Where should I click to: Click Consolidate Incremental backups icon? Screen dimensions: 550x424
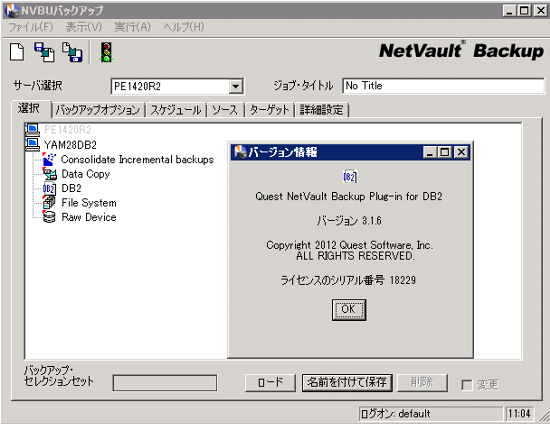pos(49,159)
